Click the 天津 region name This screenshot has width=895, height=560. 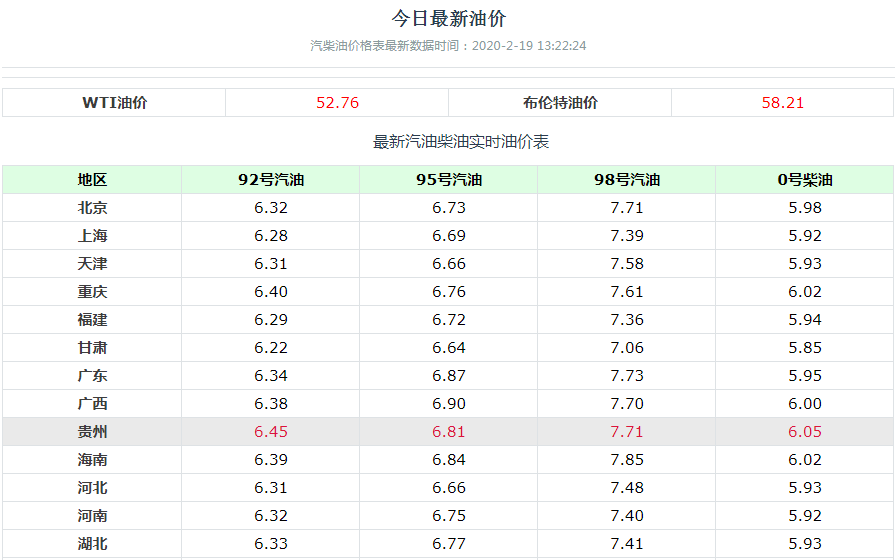tap(92, 264)
